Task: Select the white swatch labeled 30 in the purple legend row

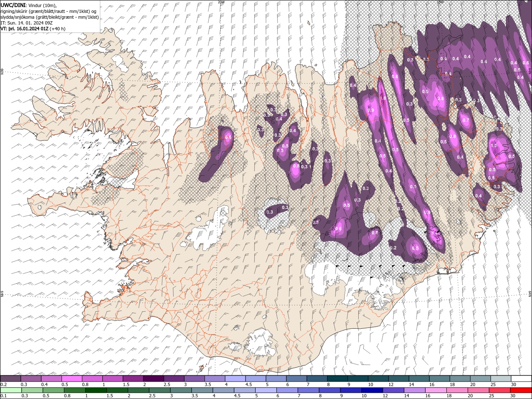Action: click(521, 379)
